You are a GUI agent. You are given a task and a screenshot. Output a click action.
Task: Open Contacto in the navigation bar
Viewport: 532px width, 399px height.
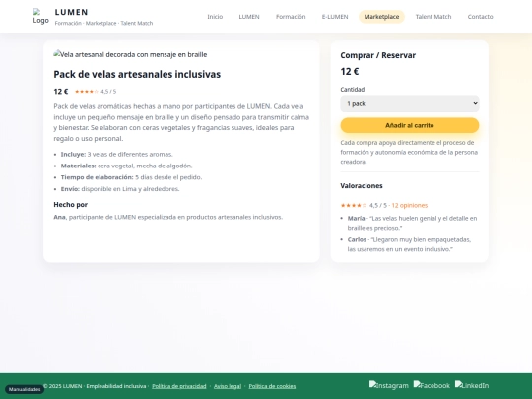coord(480,17)
